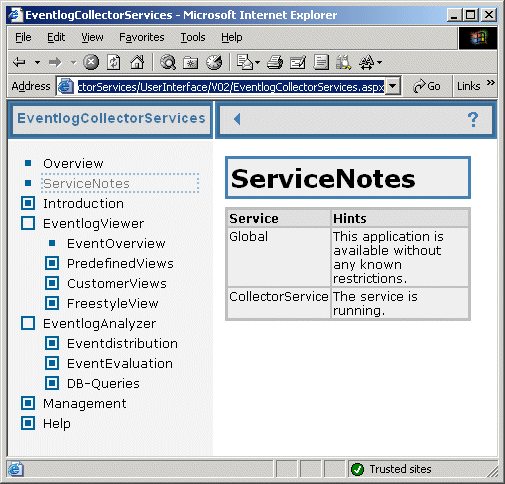Image resolution: width=505 pixels, height=484 pixels.
Task: Open the Search toolbar icon
Action: [168, 62]
